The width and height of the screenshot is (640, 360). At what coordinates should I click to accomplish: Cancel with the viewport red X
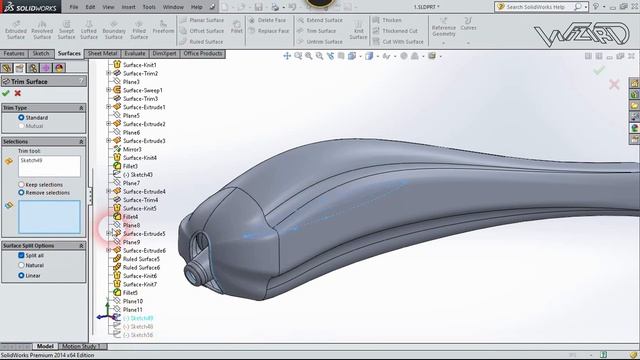click(614, 84)
